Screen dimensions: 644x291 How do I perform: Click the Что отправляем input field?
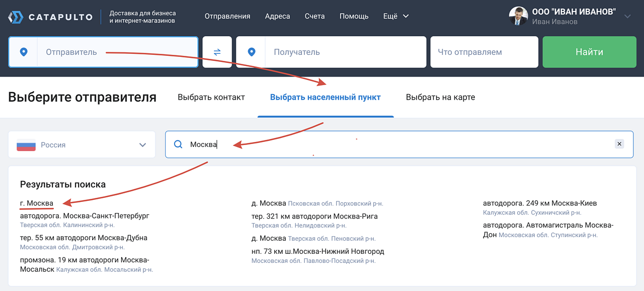click(484, 52)
